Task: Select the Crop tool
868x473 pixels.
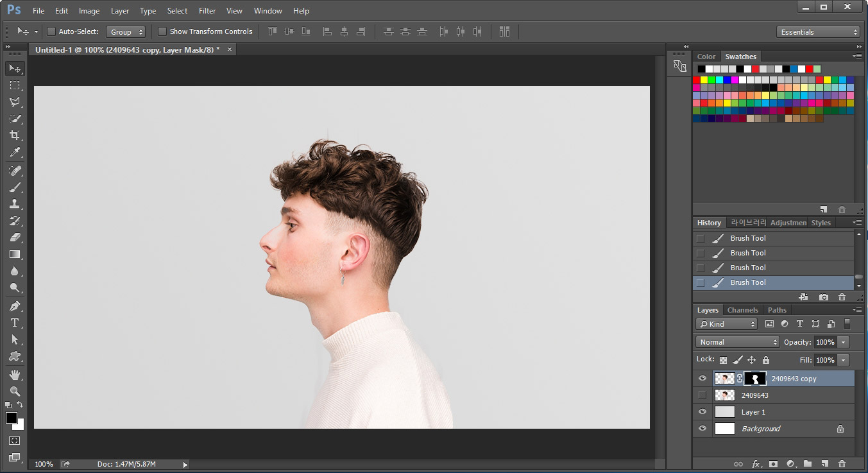Action: click(x=15, y=135)
